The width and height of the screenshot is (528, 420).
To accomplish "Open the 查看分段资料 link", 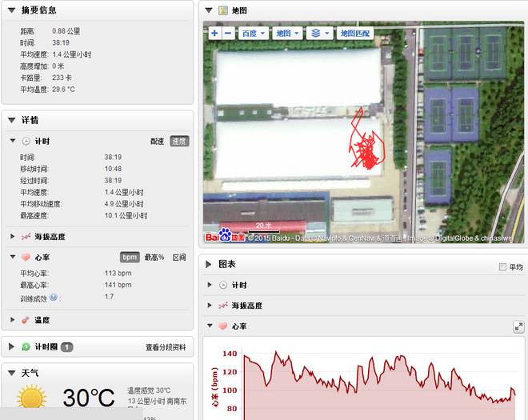I will pos(166,347).
